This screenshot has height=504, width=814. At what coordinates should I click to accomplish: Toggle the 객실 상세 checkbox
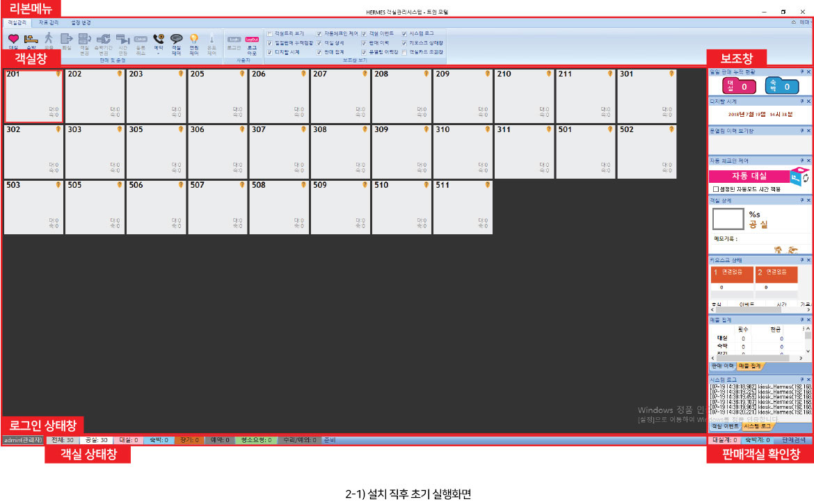[319, 43]
